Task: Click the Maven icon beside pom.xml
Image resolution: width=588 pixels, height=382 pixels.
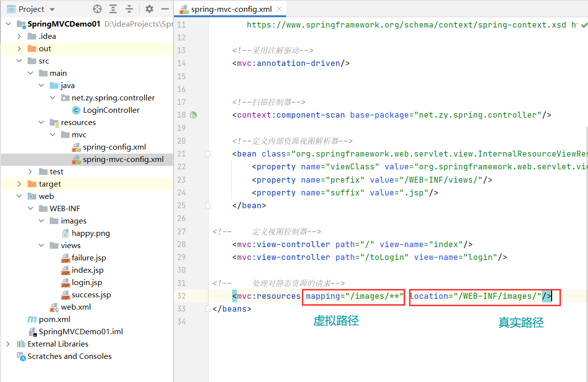Action: (32, 319)
